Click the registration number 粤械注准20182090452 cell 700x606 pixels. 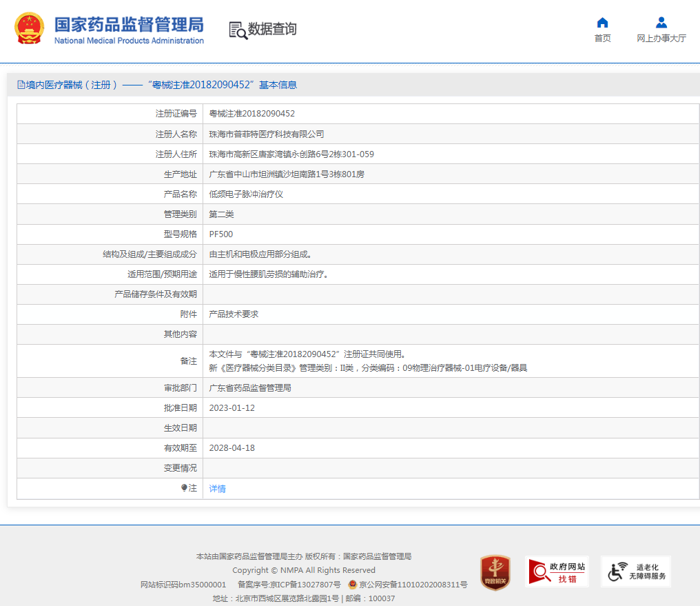pyautogui.click(x=251, y=114)
